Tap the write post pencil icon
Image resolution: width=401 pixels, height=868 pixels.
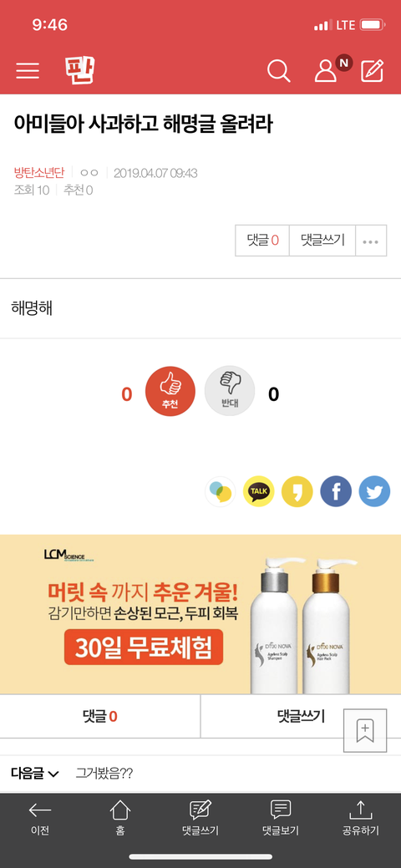[373, 71]
